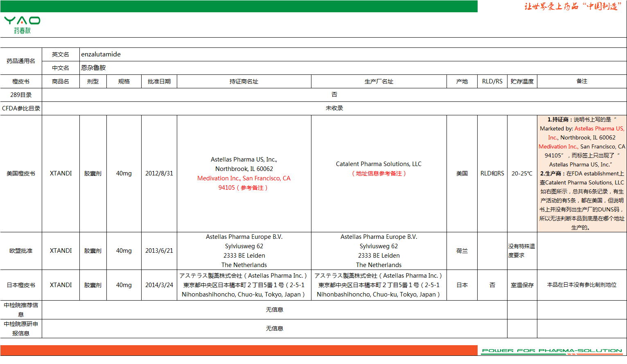Click 否 in the 日本橙皮书 row
627x364 pixels.
(x=492, y=285)
